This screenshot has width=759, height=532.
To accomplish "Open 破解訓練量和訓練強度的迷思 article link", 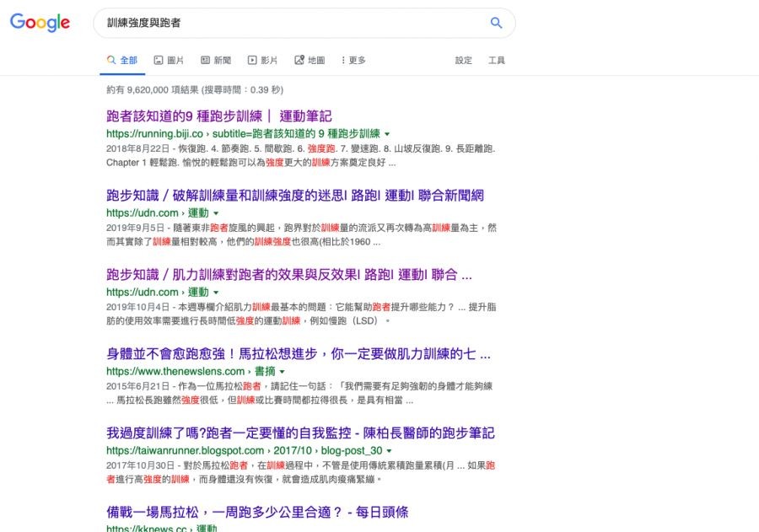I will tap(294, 196).
